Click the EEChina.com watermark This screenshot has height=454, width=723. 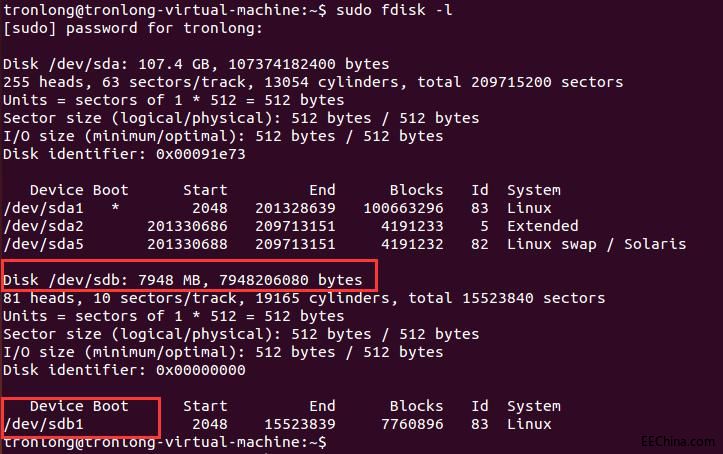[x=678, y=441]
